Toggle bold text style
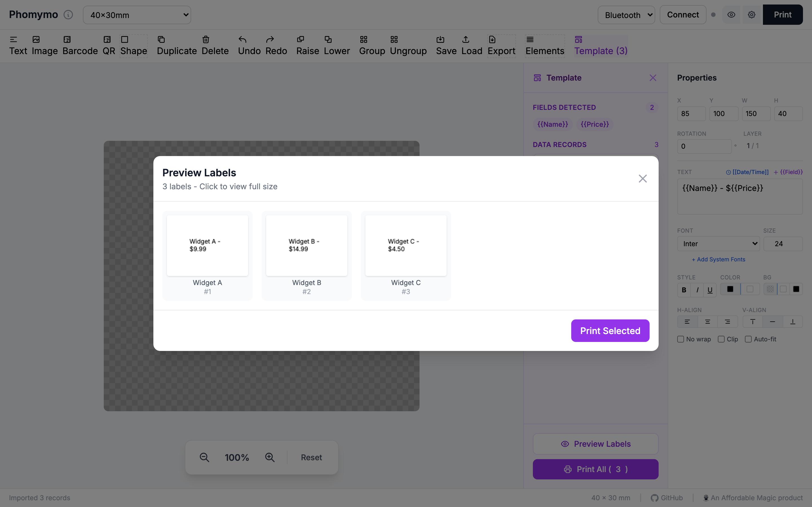The height and width of the screenshot is (507, 812). pos(684,290)
